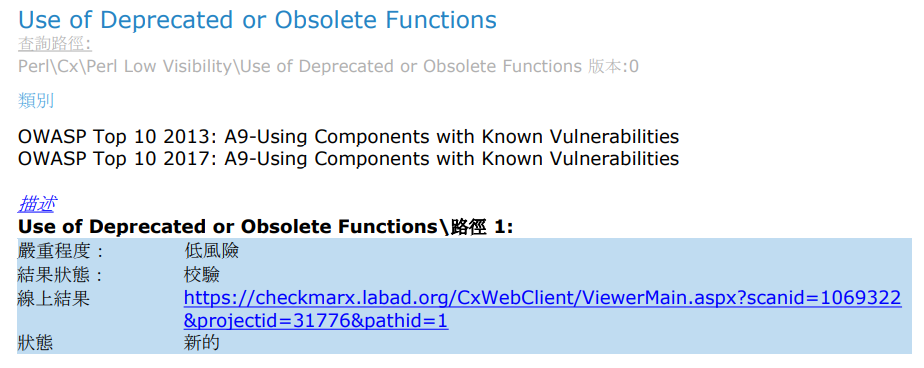Click the 狀態 status label
The height and width of the screenshot is (368, 924).
35,343
